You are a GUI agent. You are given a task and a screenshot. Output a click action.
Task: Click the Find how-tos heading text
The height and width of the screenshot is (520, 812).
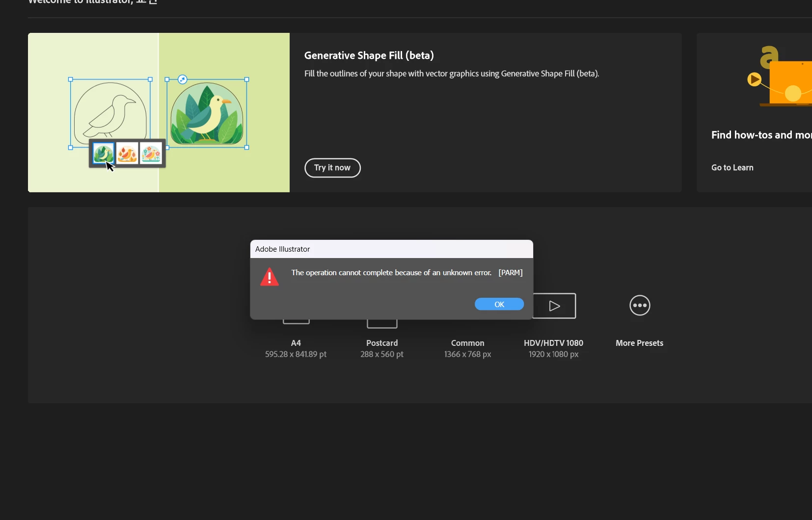(761, 135)
